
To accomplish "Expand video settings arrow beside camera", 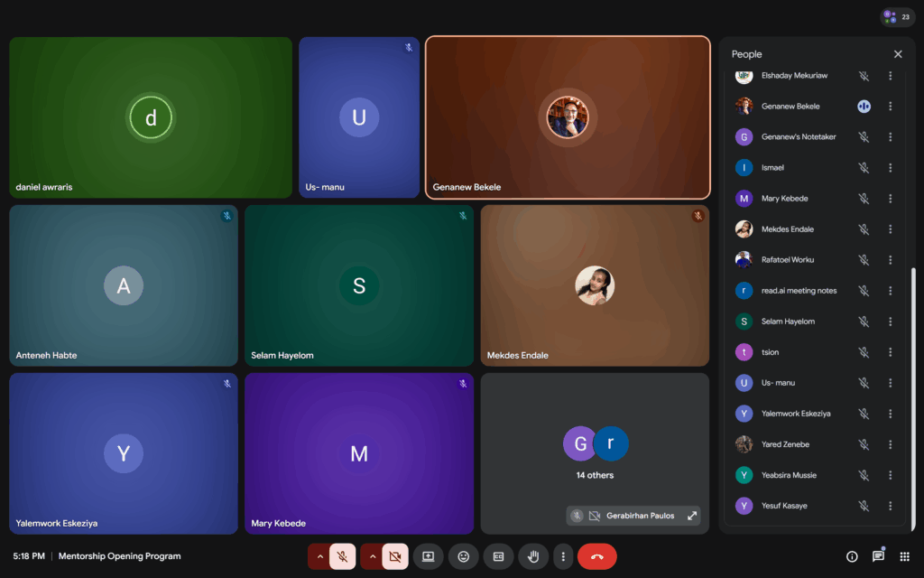I will (x=372, y=556).
